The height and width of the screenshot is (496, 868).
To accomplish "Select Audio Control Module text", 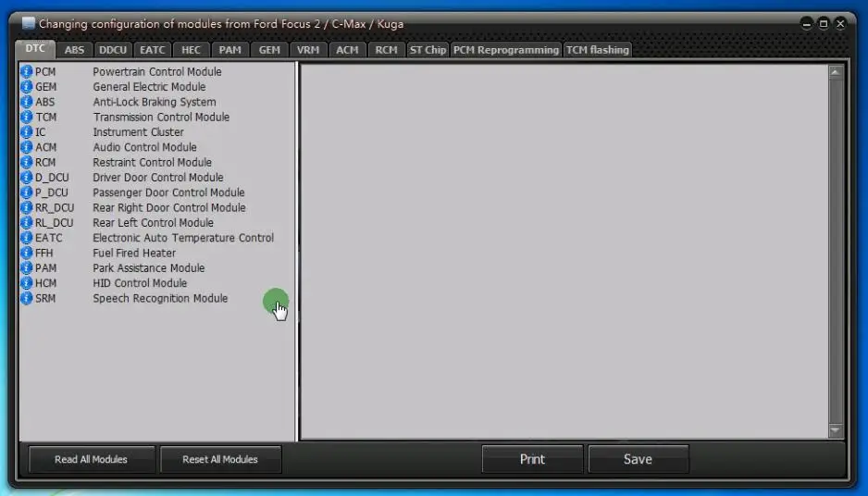I will 144,147.
